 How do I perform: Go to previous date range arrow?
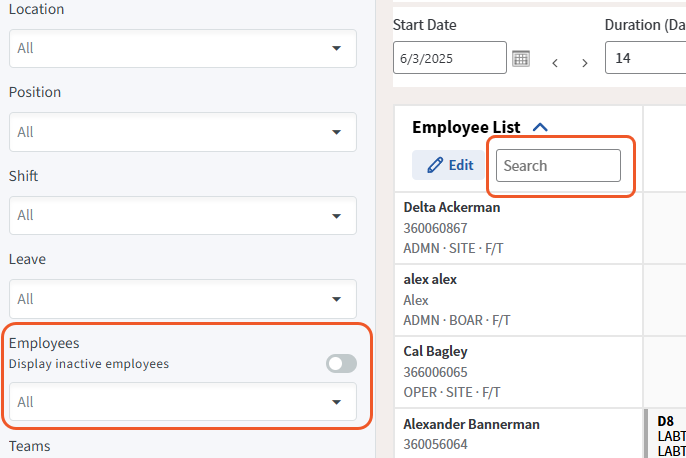(555, 63)
